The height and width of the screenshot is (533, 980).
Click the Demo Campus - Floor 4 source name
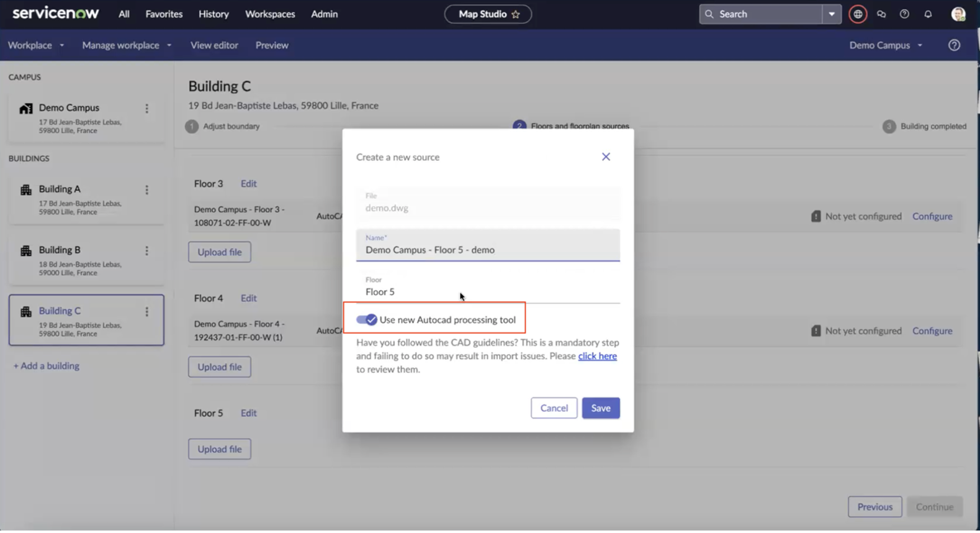coord(240,330)
